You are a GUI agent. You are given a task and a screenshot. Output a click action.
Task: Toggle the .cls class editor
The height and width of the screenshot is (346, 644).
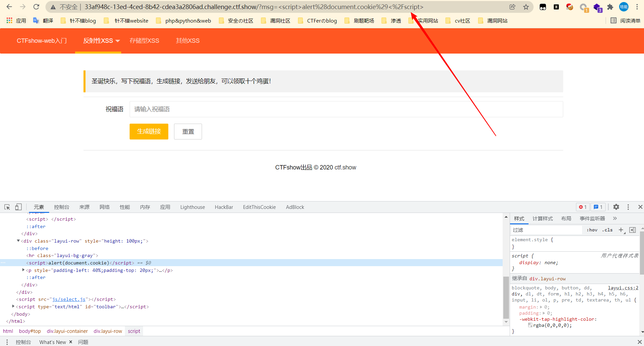(607, 230)
